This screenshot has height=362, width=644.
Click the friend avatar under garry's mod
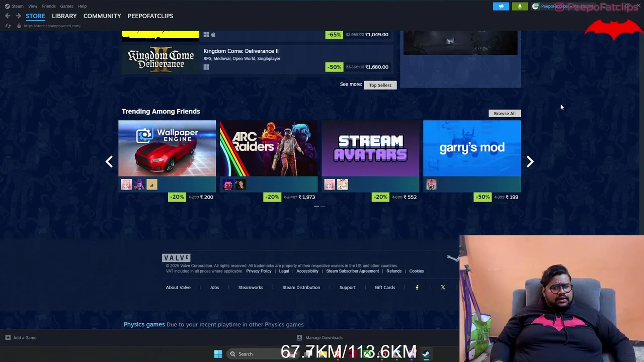tap(431, 185)
